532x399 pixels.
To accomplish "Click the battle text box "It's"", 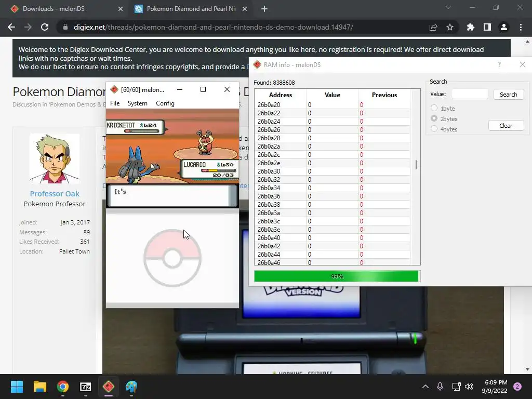I will 172,196.
